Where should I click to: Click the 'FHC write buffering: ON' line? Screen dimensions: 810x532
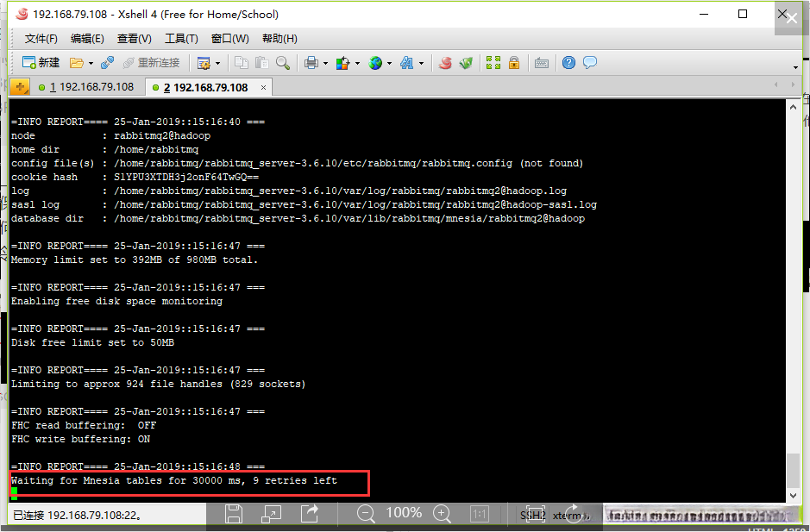point(80,439)
